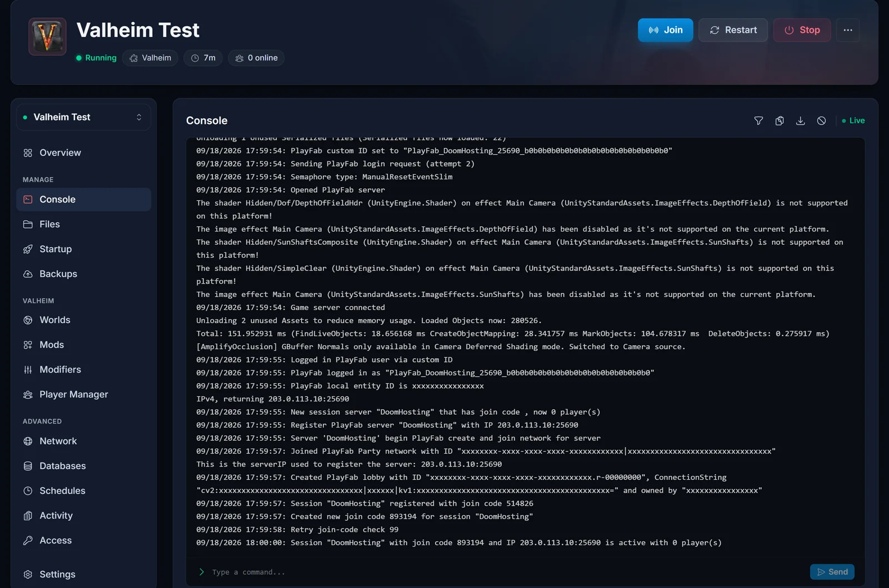The image size is (889, 588).
Task: Open the Activity log
Action: click(83, 515)
